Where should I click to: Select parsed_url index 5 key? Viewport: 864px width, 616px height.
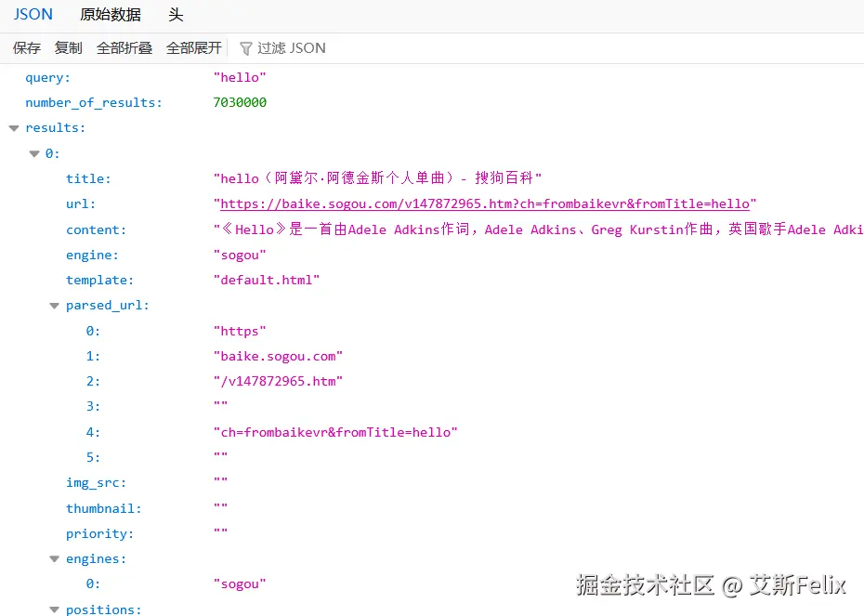[x=93, y=457]
